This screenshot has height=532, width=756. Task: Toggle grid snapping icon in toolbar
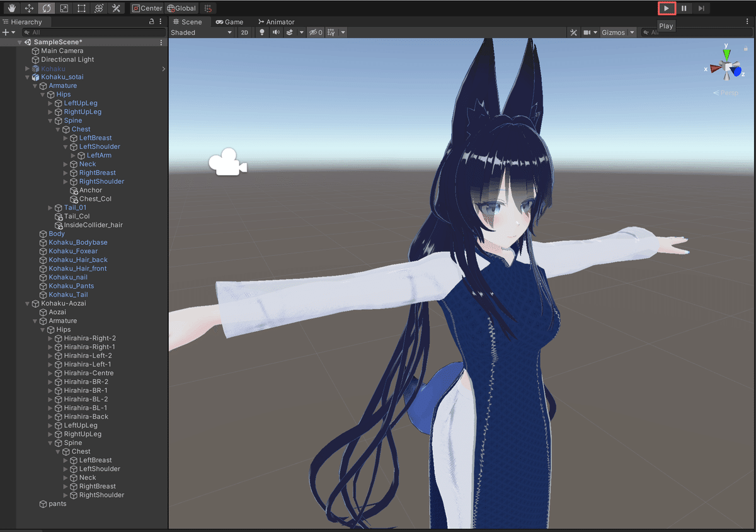pos(209,8)
